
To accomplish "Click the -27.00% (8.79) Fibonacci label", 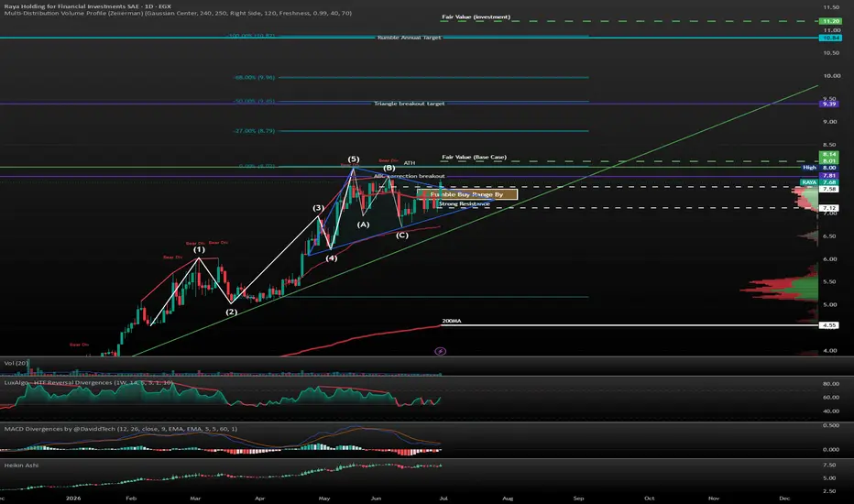I will coord(255,131).
